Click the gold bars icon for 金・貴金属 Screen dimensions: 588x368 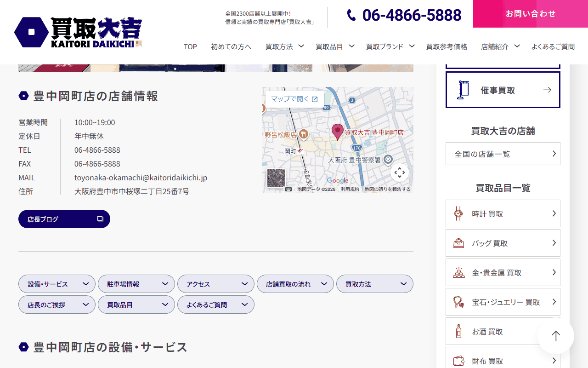coord(458,272)
